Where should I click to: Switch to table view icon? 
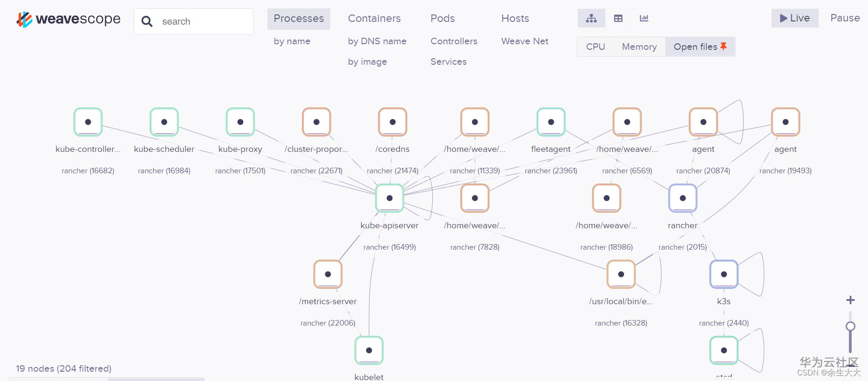(618, 19)
